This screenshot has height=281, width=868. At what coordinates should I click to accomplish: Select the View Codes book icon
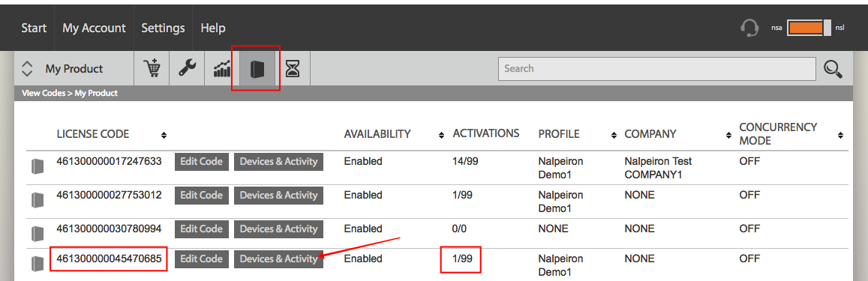(257, 69)
